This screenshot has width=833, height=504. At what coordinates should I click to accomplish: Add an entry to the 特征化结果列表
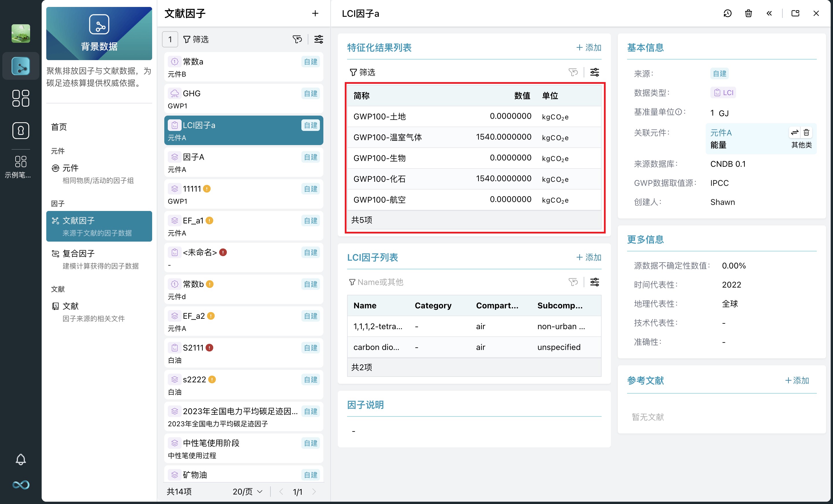coord(589,48)
